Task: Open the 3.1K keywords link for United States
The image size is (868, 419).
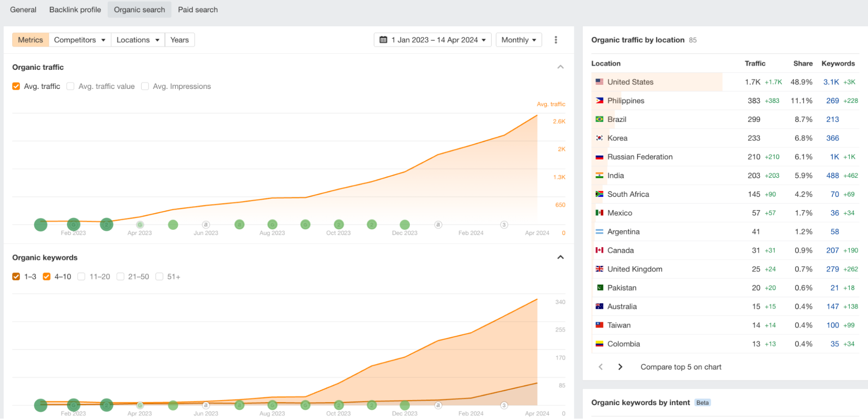Action: click(x=831, y=82)
